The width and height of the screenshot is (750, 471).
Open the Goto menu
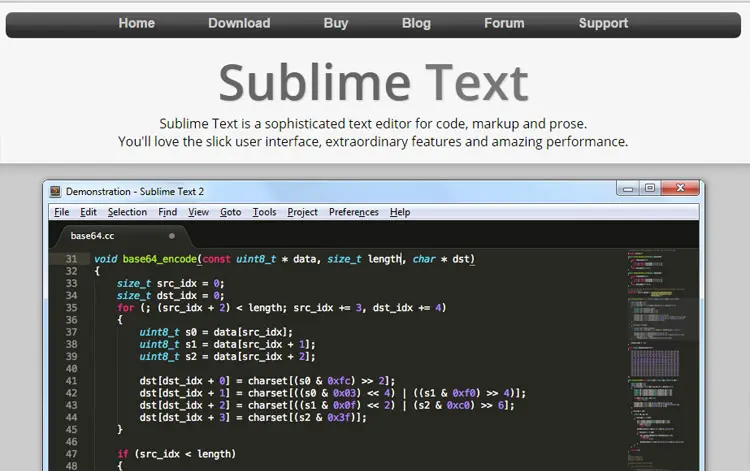click(230, 212)
